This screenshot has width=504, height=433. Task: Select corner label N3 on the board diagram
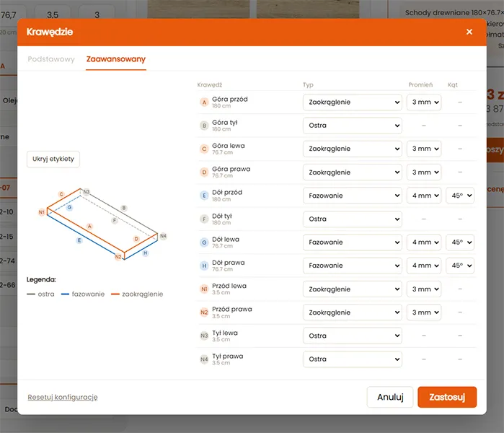point(87,192)
